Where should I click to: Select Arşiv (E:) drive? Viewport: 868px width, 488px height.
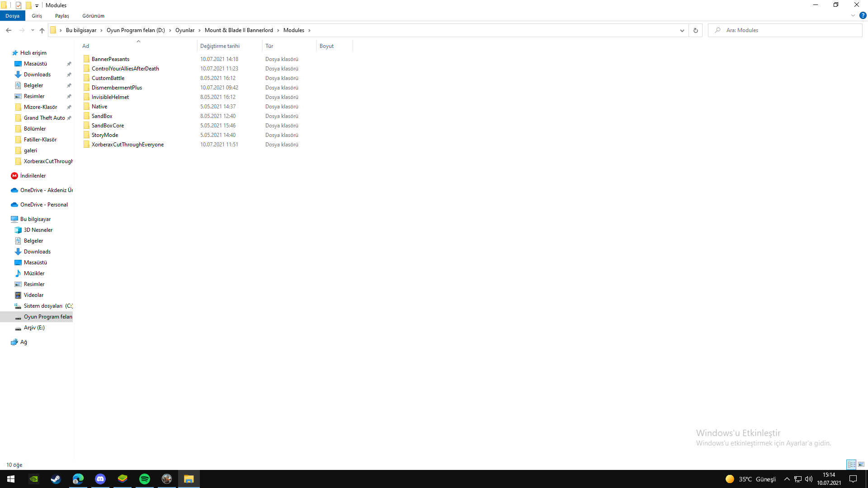(x=34, y=328)
